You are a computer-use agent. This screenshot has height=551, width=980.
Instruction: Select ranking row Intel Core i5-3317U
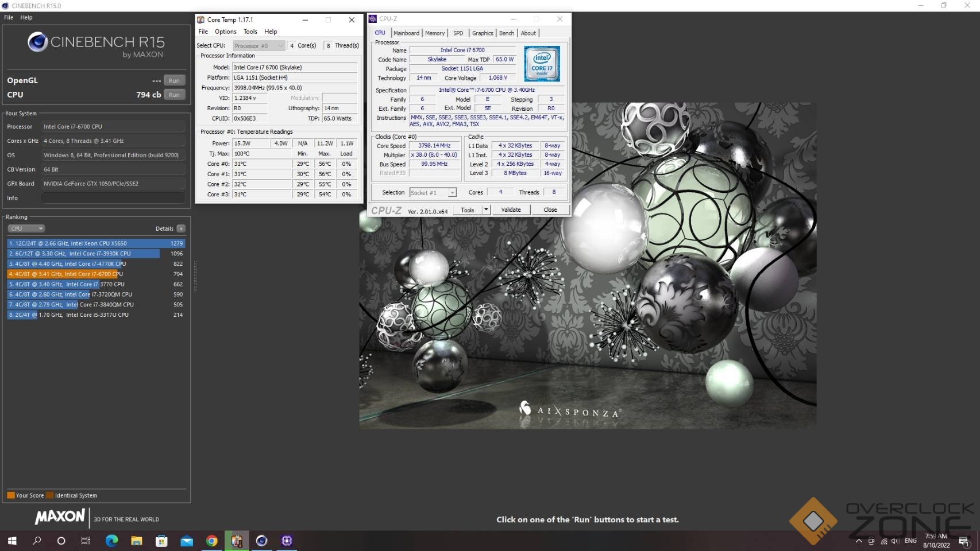[x=96, y=315]
